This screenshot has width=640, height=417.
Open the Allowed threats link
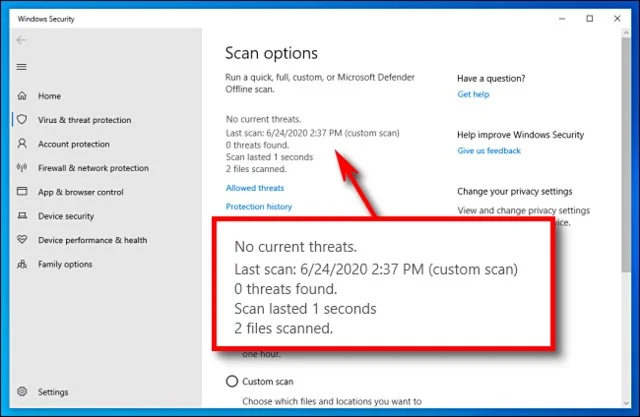coord(255,188)
